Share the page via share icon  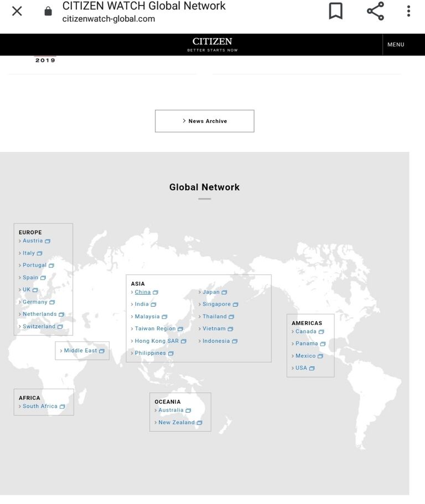point(376,11)
